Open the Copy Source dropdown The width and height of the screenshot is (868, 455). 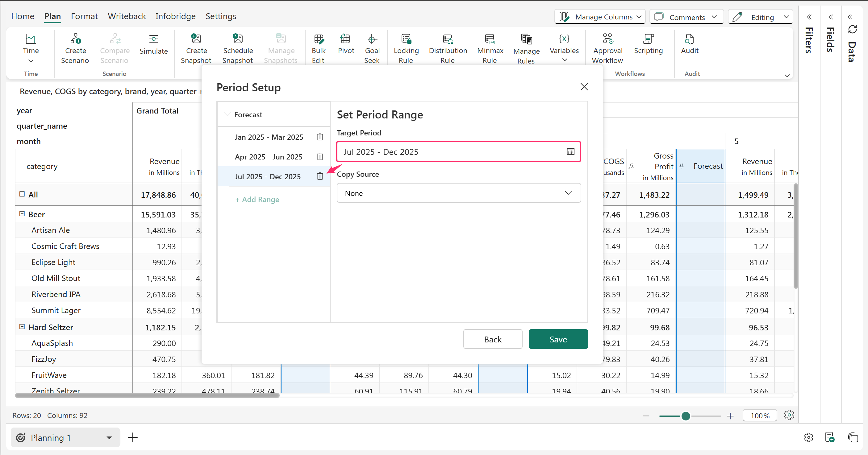[458, 193]
